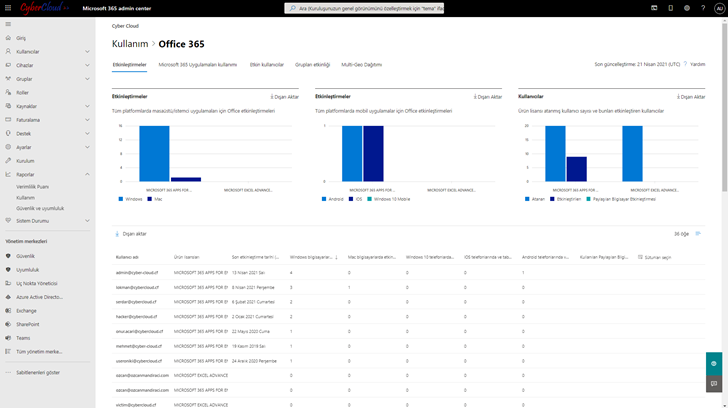Select admin@cyber-cloud.cf user row
Image resolution: width=728 pixels, height=408 pixels.
(409, 272)
